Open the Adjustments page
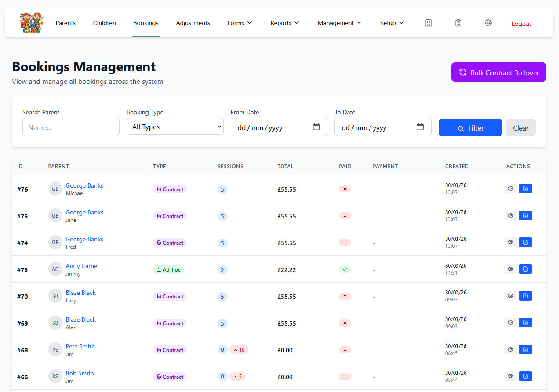559x392 pixels. pos(193,23)
